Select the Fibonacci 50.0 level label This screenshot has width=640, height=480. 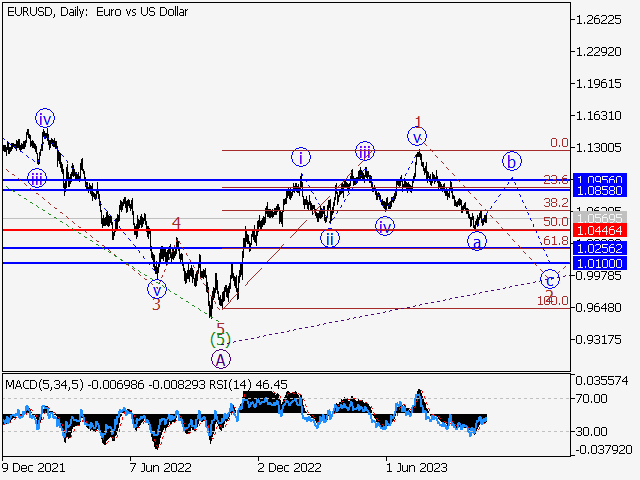(x=556, y=222)
